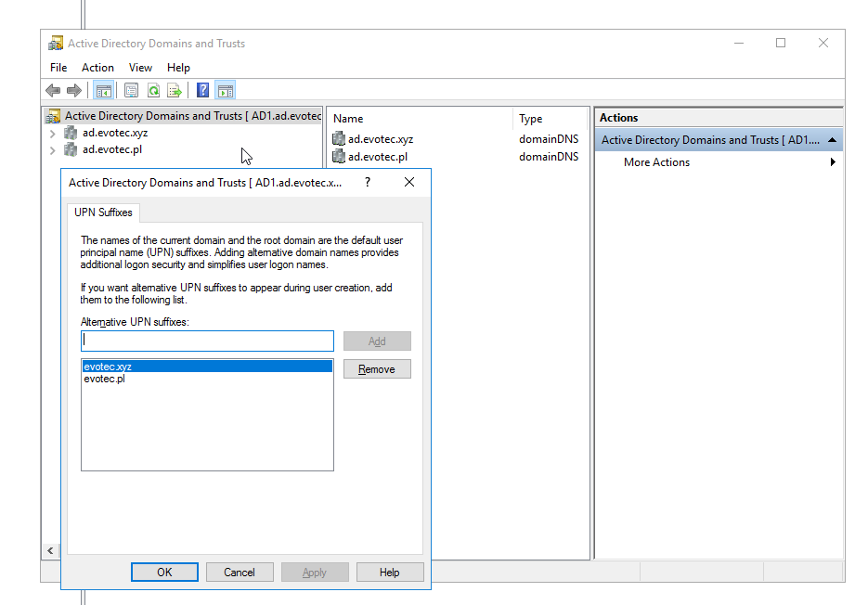Toggle the Show/Hide Action Pane icon
Image resolution: width=868 pixels, height=605 pixels.
click(x=225, y=90)
